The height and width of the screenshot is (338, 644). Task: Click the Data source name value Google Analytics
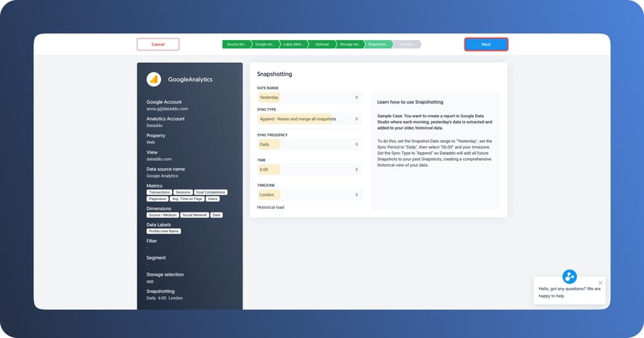(x=162, y=176)
